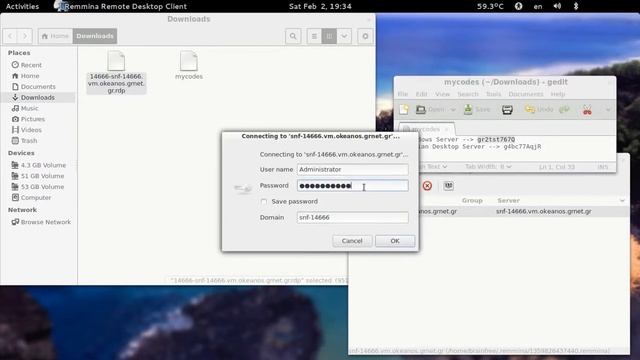Open the Help menu in gedit
The width and height of the screenshot is (640, 360).
tap(558, 94)
